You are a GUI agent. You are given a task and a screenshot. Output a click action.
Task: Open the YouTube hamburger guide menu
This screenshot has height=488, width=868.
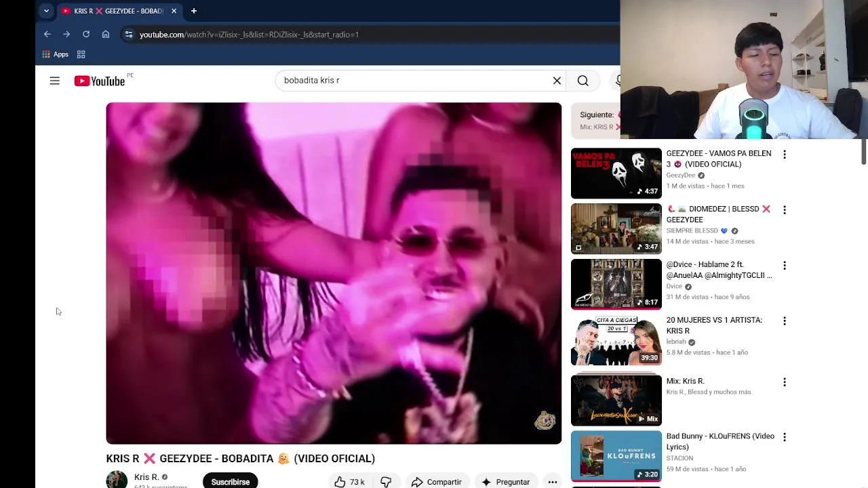(x=55, y=81)
